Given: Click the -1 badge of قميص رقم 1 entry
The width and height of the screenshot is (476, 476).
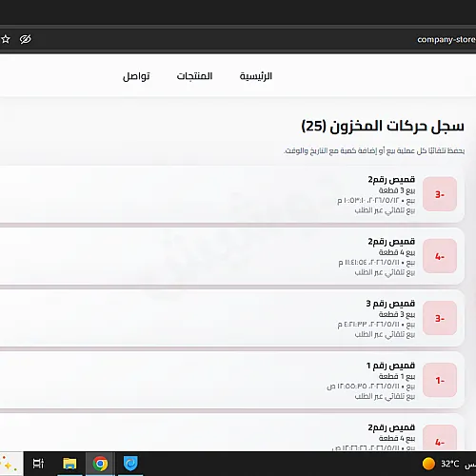Looking at the screenshot, I should tap(440, 380).
